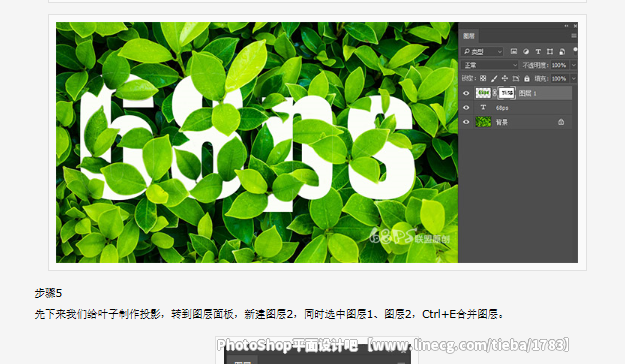625x364 pixels.
Task: Switch to the 图层 panel tab
Action: point(469,36)
